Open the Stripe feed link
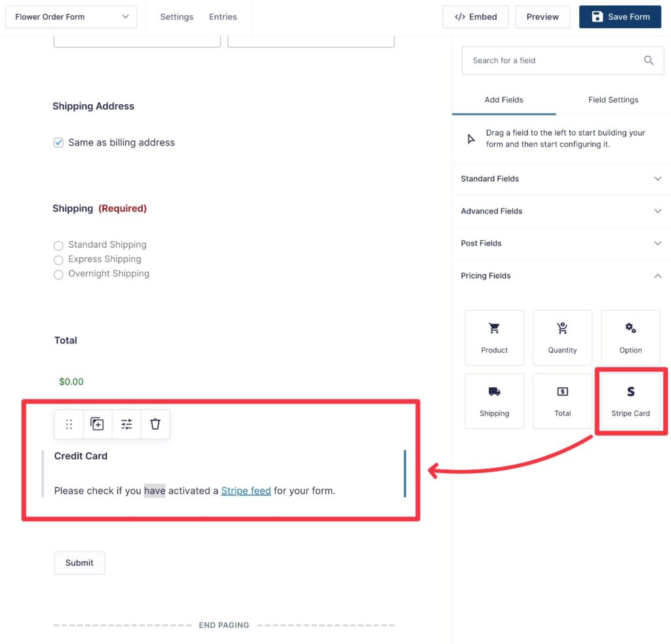The height and width of the screenshot is (644, 671). pos(246,490)
